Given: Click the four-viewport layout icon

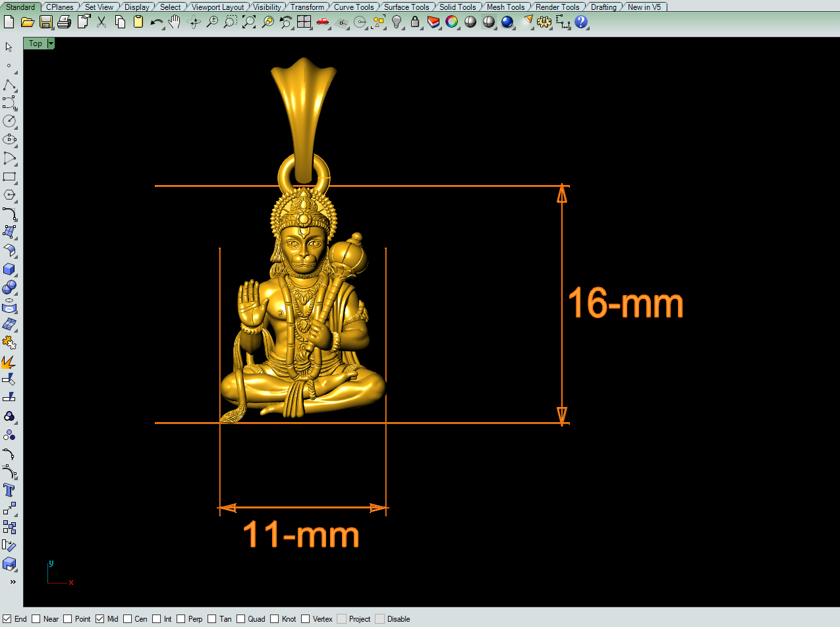Looking at the screenshot, I should [304, 22].
